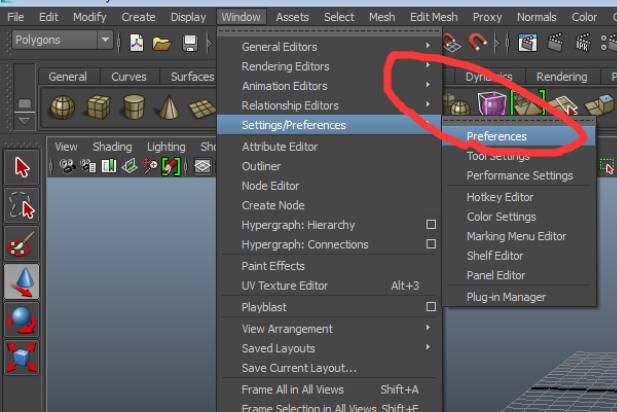Click the Window menu
This screenshot has width=617, height=412.
tap(241, 17)
